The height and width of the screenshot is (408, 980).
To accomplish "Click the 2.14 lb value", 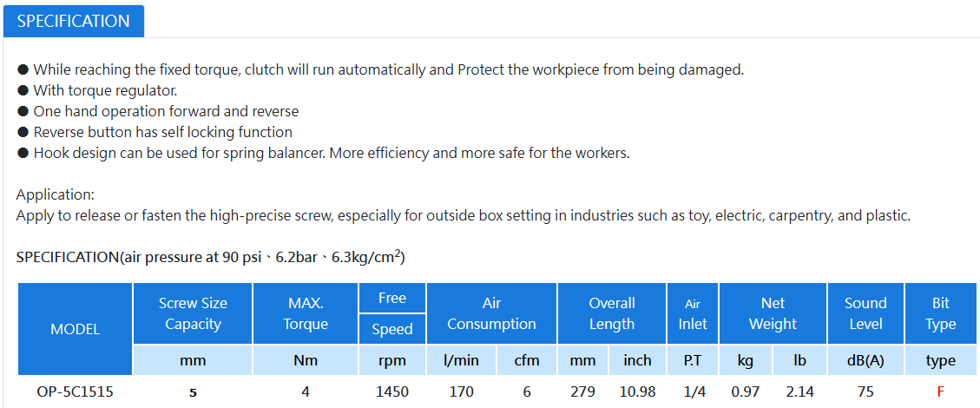I will coord(799,392).
